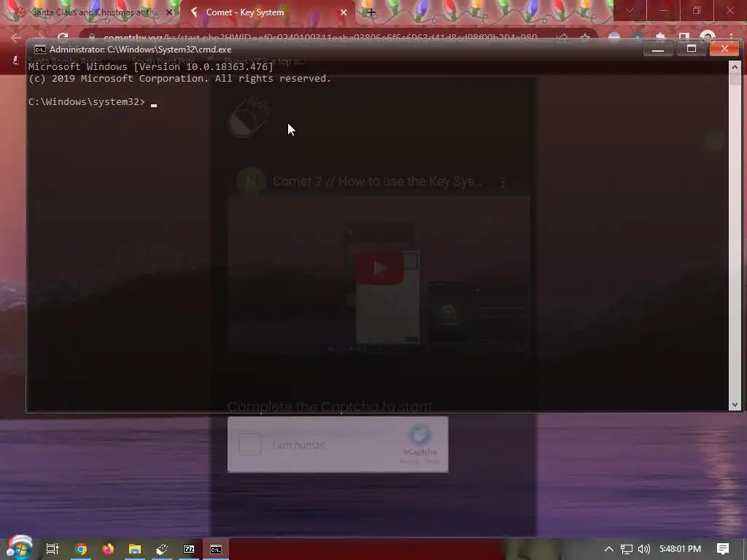Click the 5:48:01 PM clock

(680, 549)
